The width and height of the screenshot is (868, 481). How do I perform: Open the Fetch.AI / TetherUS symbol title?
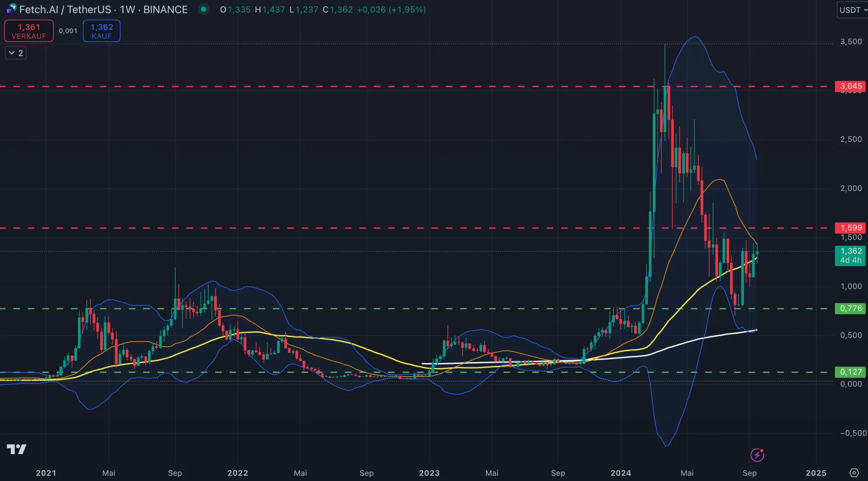click(103, 10)
